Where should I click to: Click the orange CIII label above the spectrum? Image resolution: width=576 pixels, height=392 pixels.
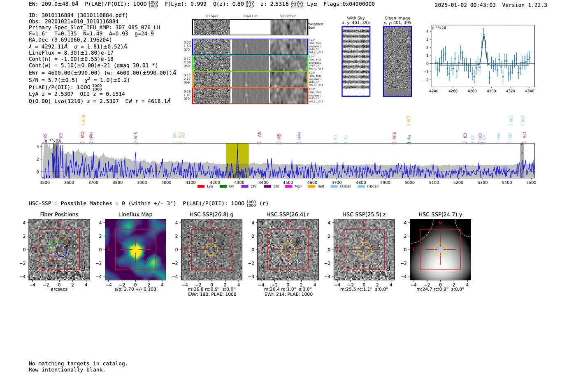click(409, 121)
